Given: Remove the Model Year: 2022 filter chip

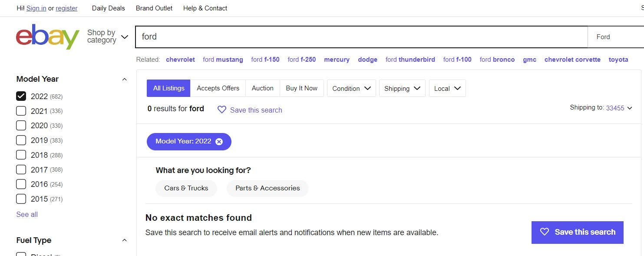Looking at the screenshot, I should (x=219, y=142).
